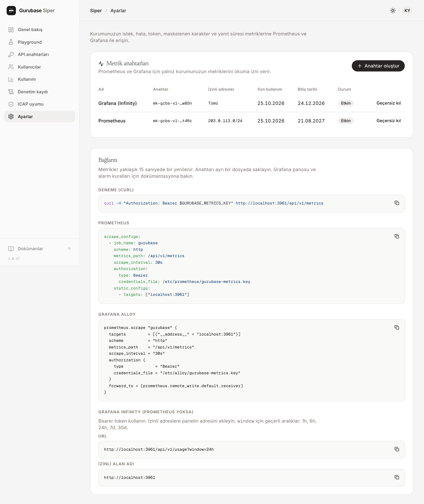Screen dimensions: 424x504
Task: Click the Ayarlar breadcrumb item
Action: [118, 11]
